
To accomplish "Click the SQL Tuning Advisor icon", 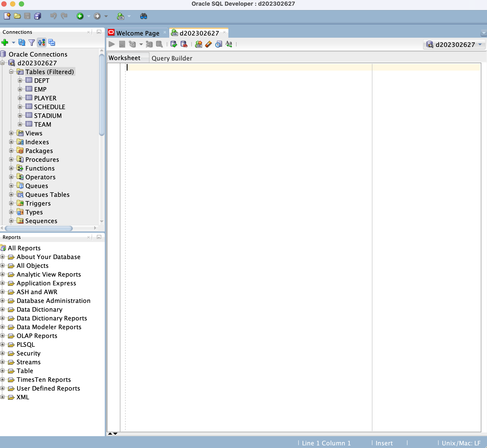I will point(159,44).
